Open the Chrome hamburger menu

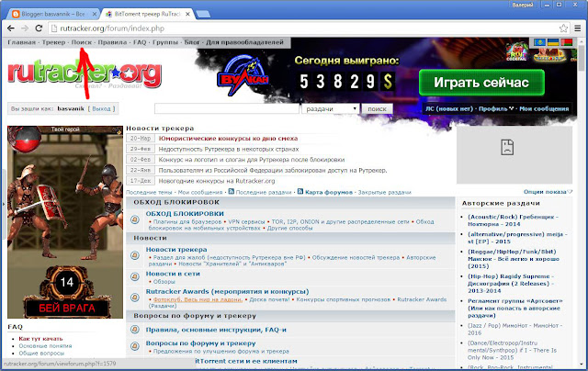pyautogui.click(x=578, y=28)
